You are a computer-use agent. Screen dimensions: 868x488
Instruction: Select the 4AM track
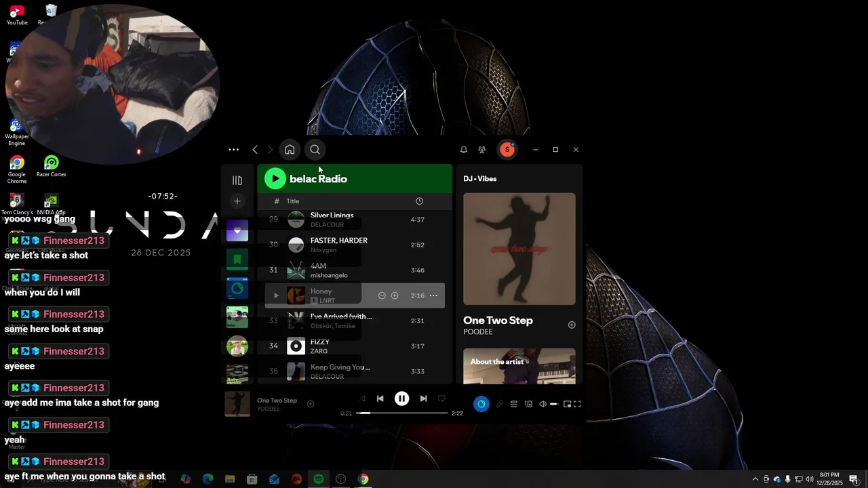pyautogui.click(x=355, y=270)
